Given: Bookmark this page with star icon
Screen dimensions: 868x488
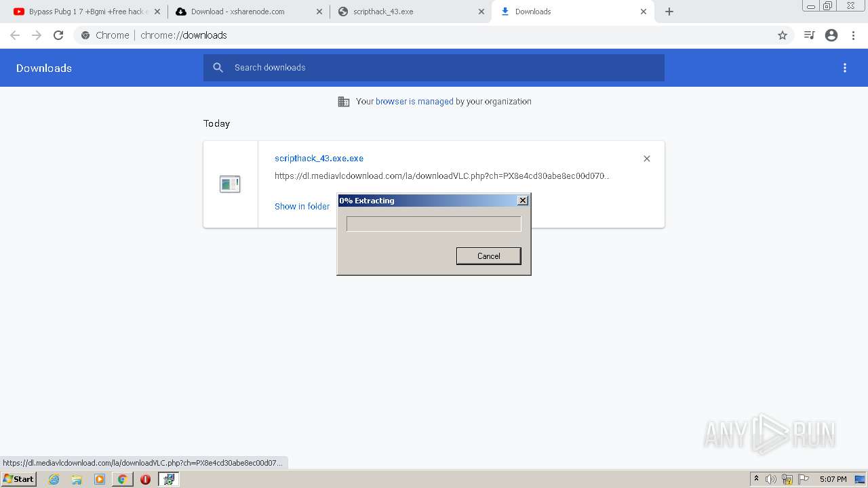Looking at the screenshot, I should (x=783, y=35).
